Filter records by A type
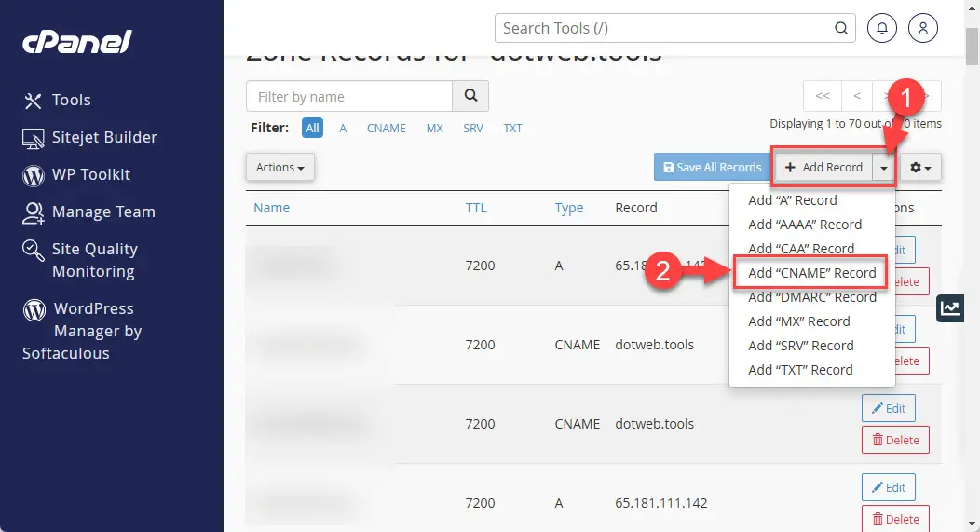Viewport: 980px width, 532px height. coord(343,129)
